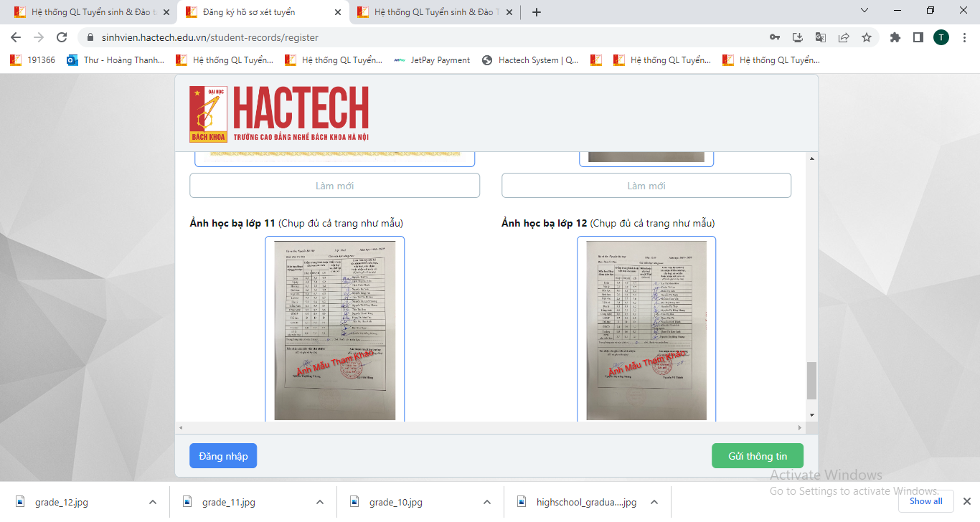Share this page icon
Image resolution: width=980 pixels, height=522 pixels.
coord(844,37)
